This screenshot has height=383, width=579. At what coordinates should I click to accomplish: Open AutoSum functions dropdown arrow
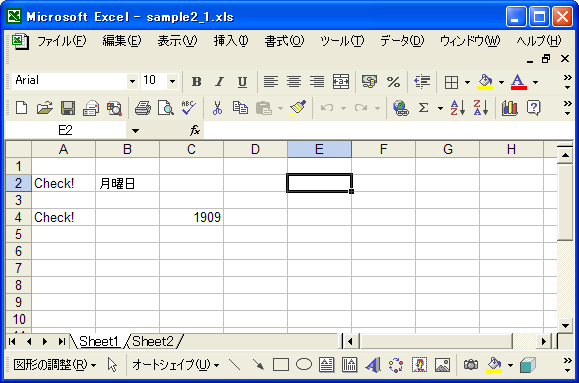(x=440, y=108)
